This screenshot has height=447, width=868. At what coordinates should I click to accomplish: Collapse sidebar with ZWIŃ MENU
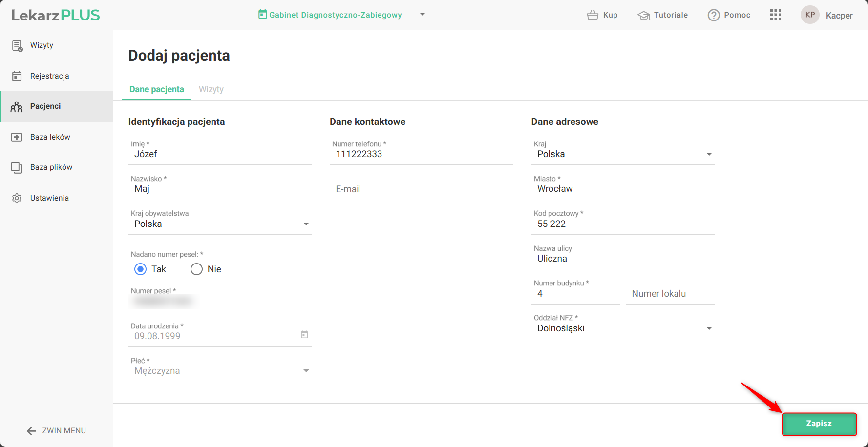click(56, 430)
